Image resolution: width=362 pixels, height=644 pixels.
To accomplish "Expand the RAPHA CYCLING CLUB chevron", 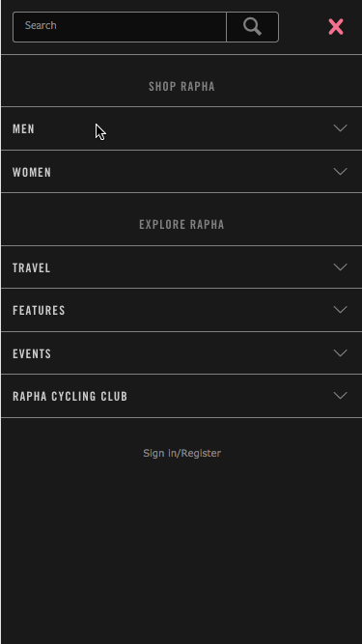I will tap(340, 396).
